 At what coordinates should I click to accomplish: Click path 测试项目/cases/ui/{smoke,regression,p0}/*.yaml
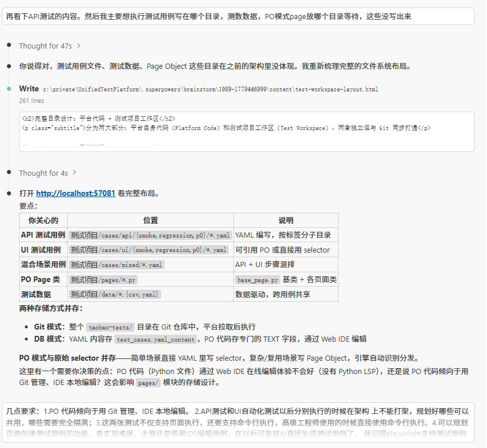148,250
